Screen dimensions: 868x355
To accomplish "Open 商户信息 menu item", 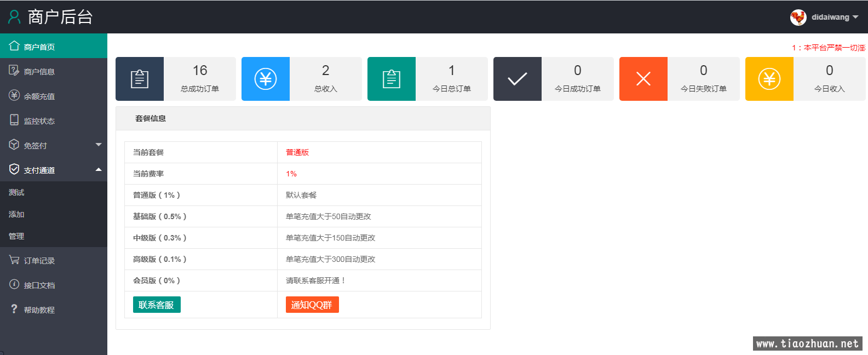I will click(54, 71).
